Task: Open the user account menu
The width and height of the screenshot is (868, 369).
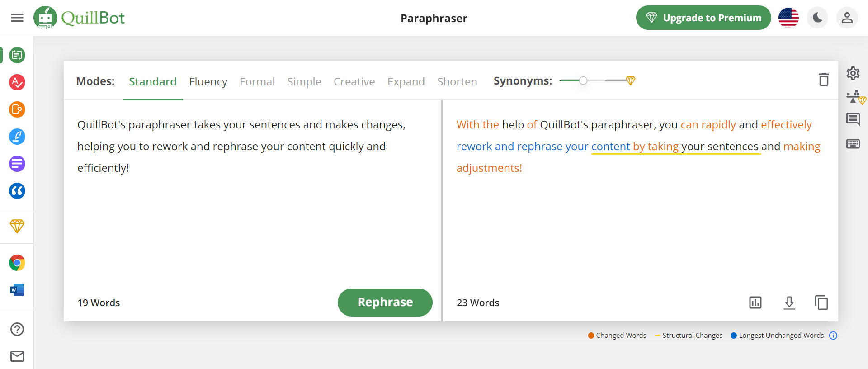Action: (847, 18)
